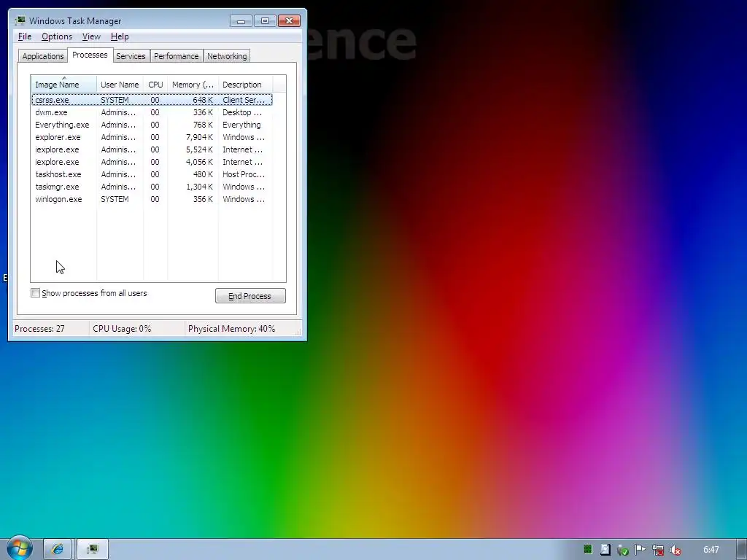
Task: Click the 1,304 K memory value
Action: point(199,187)
